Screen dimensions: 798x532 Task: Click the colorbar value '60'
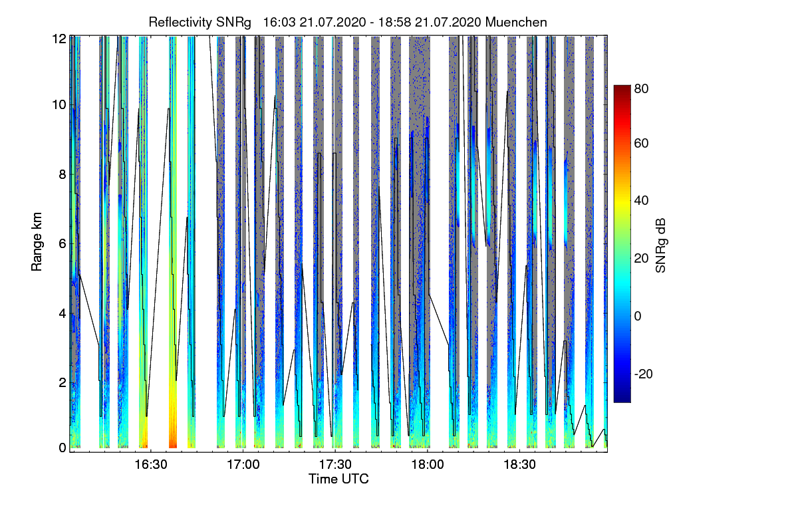pos(642,144)
